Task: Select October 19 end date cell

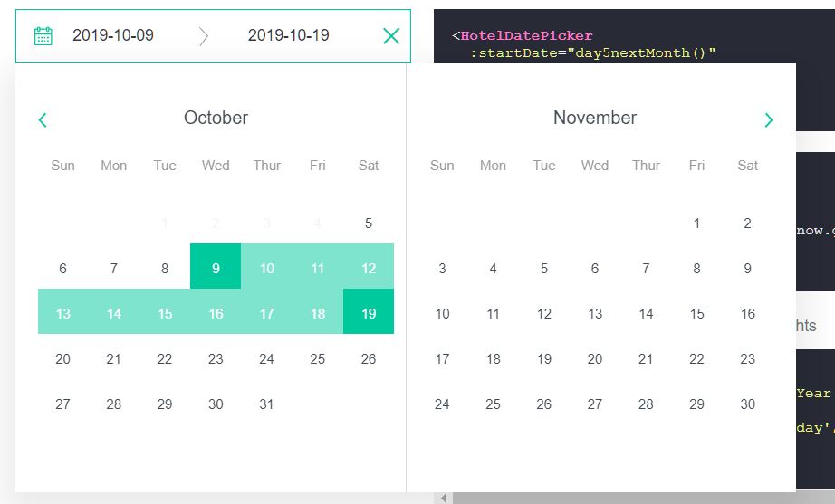Action: click(369, 311)
